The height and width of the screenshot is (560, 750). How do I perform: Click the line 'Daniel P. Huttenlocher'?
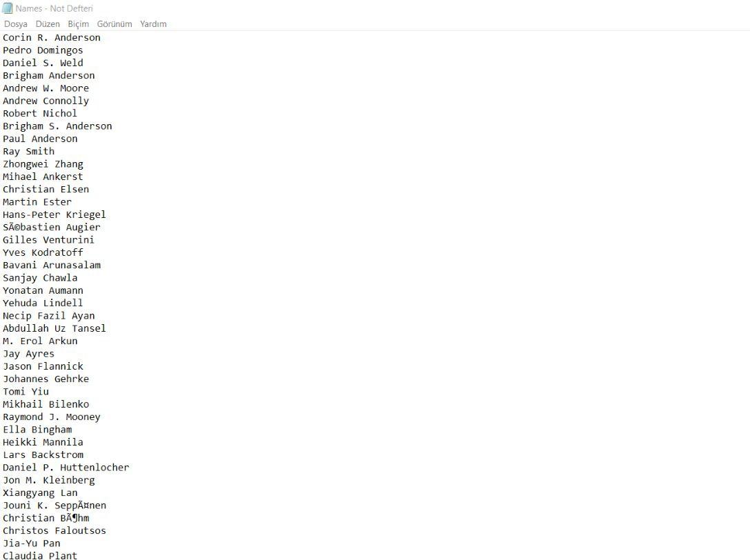66,468
